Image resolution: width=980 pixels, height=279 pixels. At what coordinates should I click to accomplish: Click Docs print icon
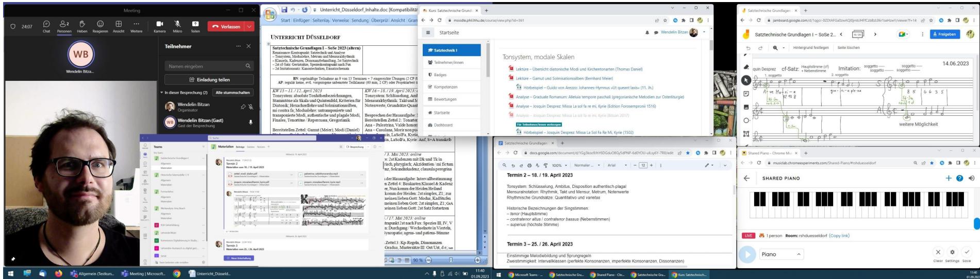529,165
